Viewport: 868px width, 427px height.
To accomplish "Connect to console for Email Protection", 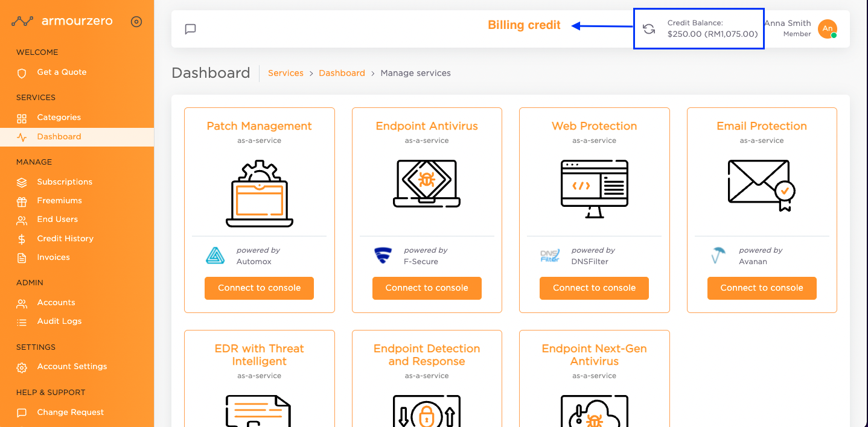I will click(762, 288).
